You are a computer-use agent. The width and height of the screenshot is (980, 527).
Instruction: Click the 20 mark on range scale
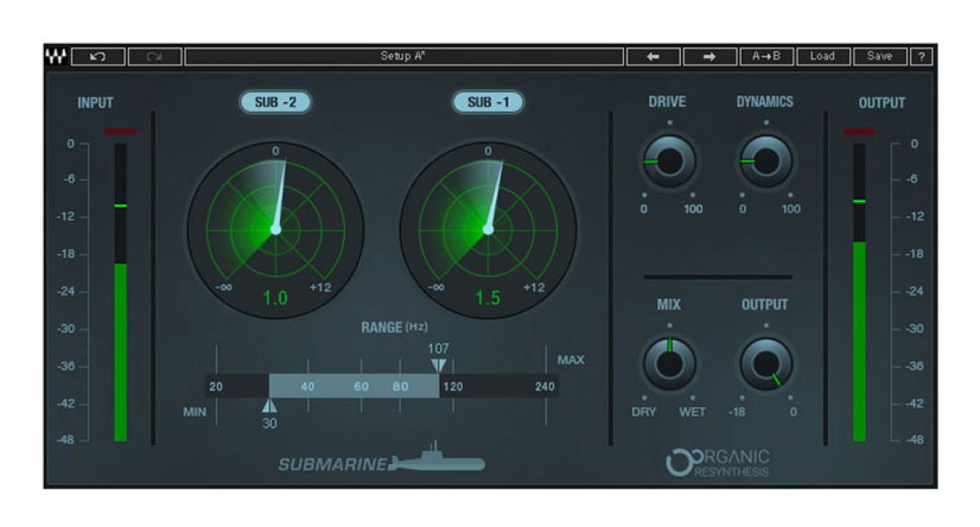tap(216, 387)
